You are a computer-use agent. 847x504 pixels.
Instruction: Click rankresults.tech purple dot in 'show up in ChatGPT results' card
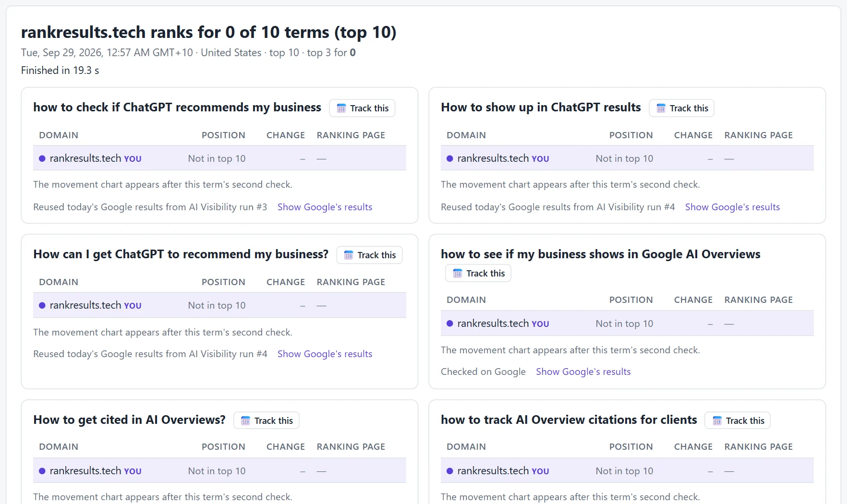(x=450, y=158)
